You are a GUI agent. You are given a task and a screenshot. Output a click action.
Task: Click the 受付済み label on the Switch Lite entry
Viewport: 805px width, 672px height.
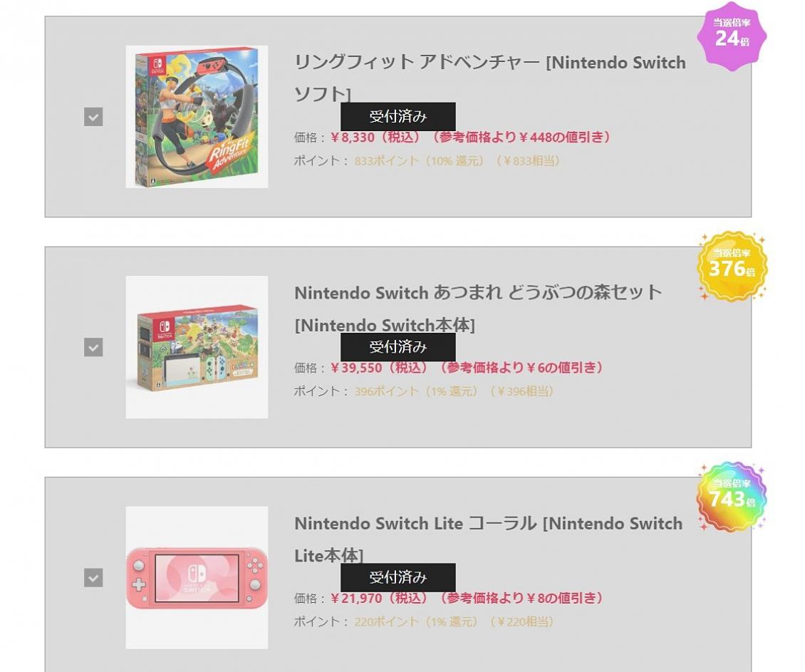click(398, 578)
